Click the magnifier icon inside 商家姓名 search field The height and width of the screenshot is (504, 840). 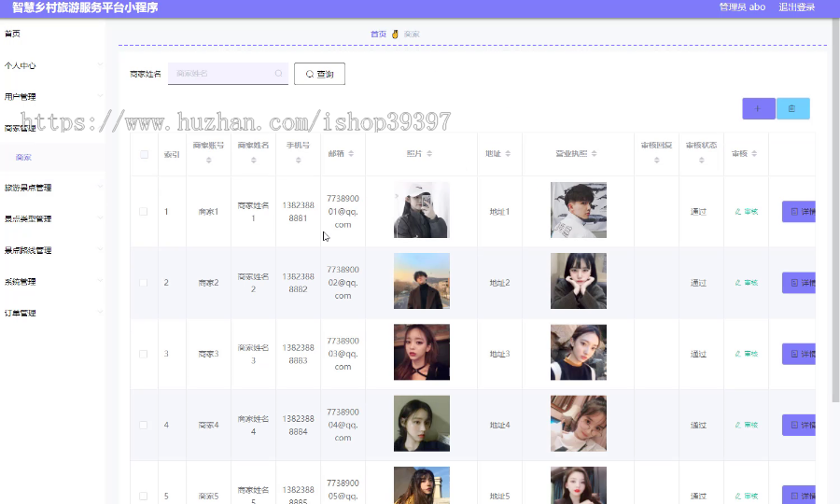pyautogui.click(x=278, y=74)
